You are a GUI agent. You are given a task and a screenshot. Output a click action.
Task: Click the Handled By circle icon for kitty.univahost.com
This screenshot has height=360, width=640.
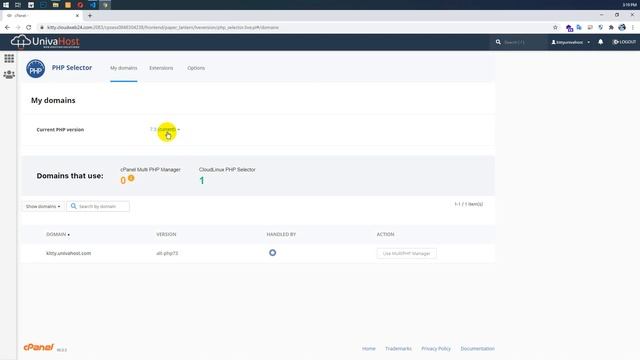272,253
